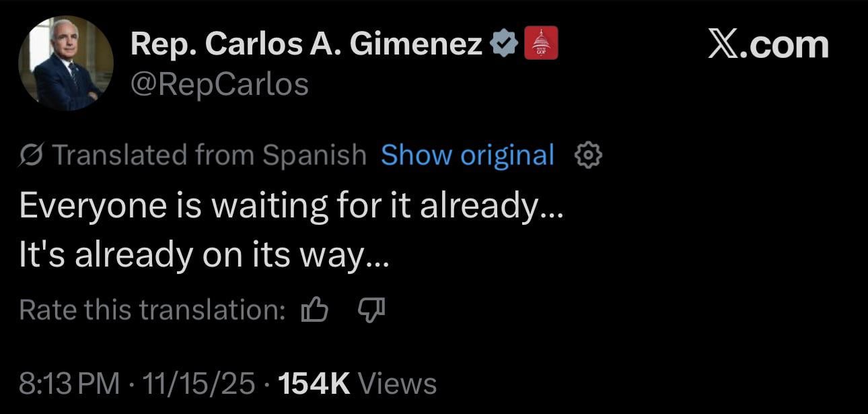Rate the translation with thumbs up
This screenshot has width=868, height=414.
pyautogui.click(x=314, y=310)
